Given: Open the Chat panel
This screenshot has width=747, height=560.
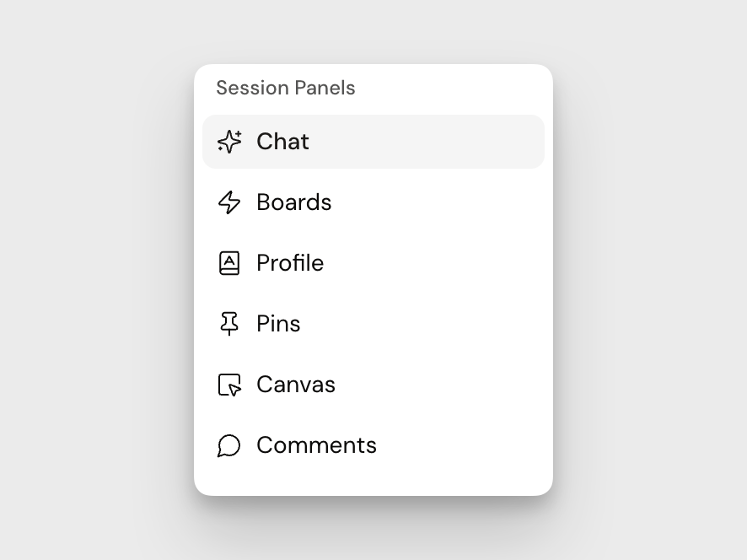Looking at the screenshot, I should [x=373, y=142].
